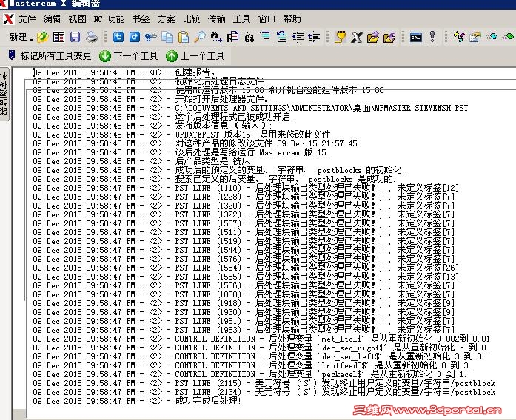Go to 上一个工具

(195, 56)
